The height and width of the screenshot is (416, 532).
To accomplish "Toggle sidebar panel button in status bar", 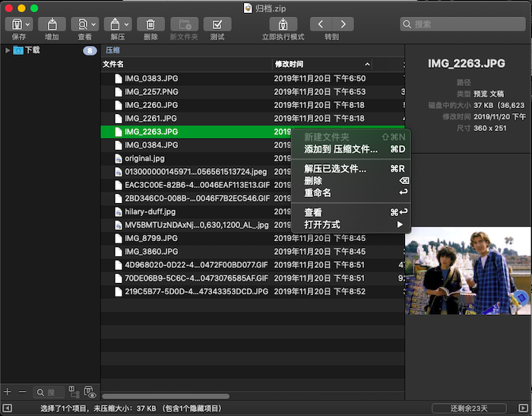I will click(8, 408).
